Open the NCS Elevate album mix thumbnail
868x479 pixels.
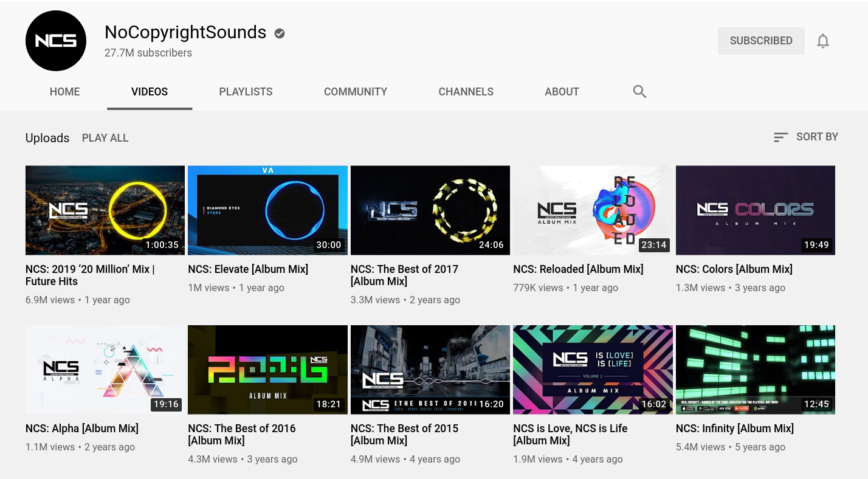(267, 210)
